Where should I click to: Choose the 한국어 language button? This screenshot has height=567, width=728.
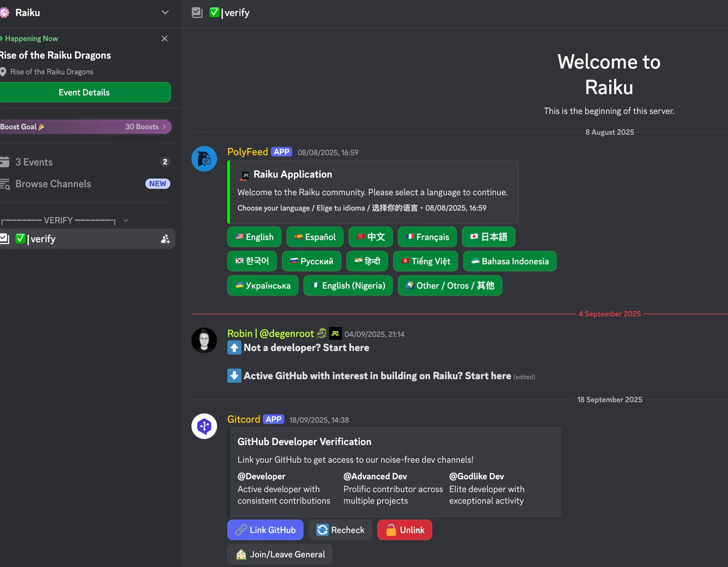[252, 261]
